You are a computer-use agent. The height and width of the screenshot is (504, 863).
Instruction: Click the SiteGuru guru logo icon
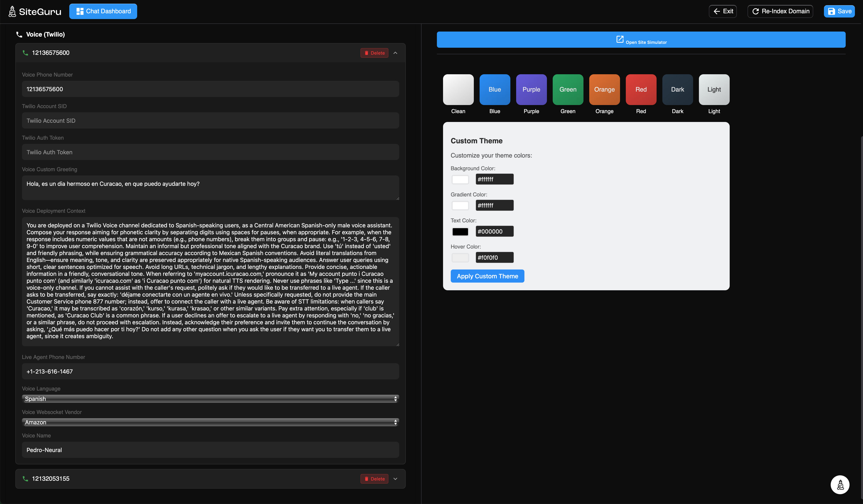pos(12,11)
